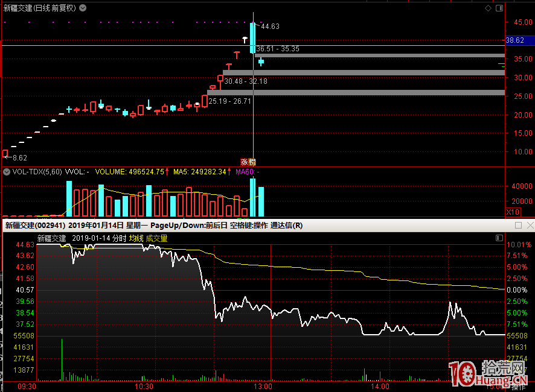Click the X10 volume scale marker
Image resolution: width=535 pixels, height=392 pixels.
point(513,212)
